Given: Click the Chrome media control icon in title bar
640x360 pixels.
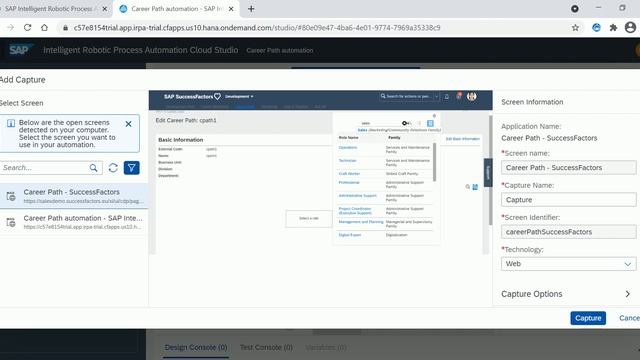Looking at the screenshot, I should click(575, 9).
